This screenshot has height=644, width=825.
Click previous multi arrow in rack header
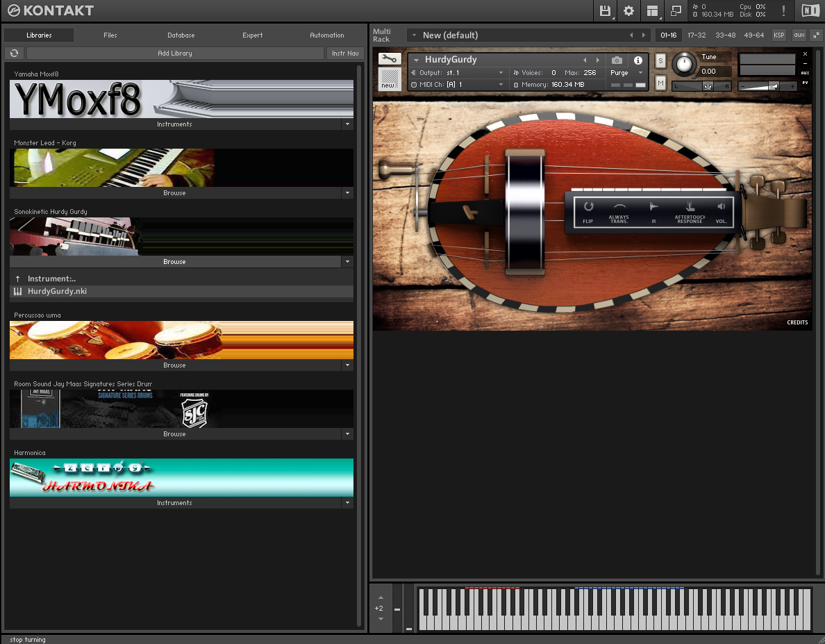[x=631, y=35]
